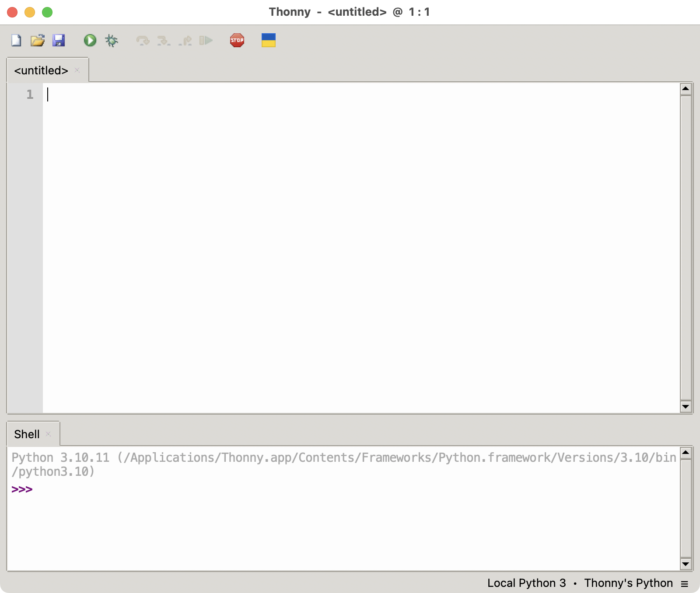700x593 pixels.
Task: Click the Ukraine flag support icon
Action: (x=268, y=41)
